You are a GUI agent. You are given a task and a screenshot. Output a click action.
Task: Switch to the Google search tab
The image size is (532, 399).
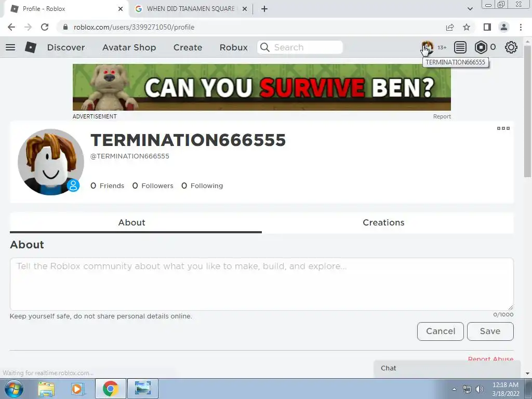190,9
